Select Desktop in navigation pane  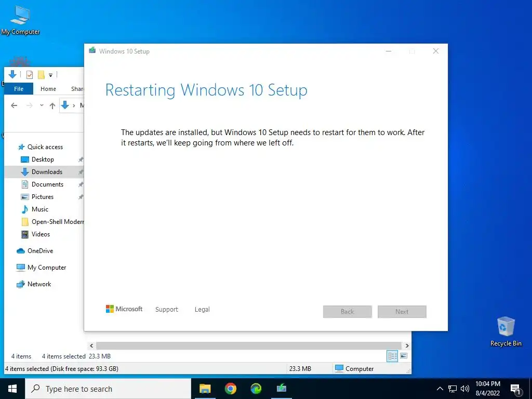point(43,159)
